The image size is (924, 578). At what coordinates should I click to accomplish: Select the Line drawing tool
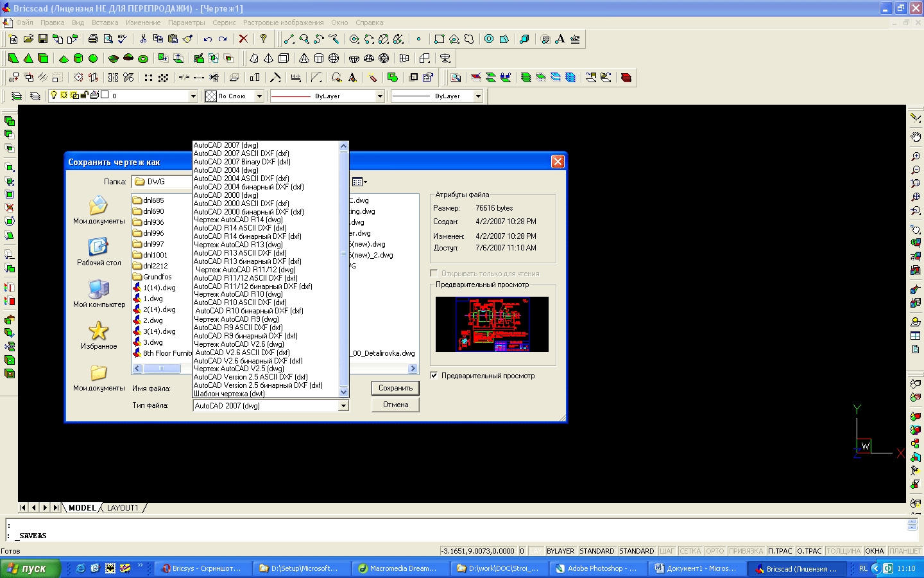coord(289,39)
